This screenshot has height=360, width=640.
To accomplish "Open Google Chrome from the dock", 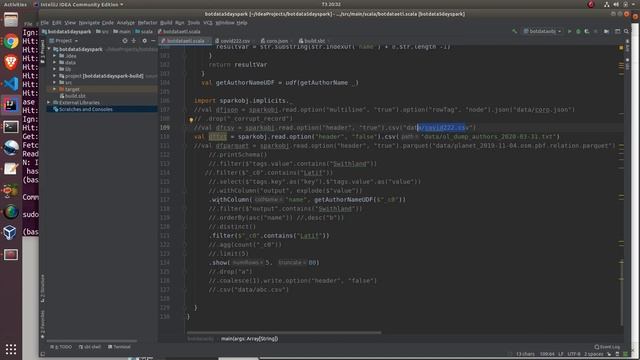I will click(11, 42).
